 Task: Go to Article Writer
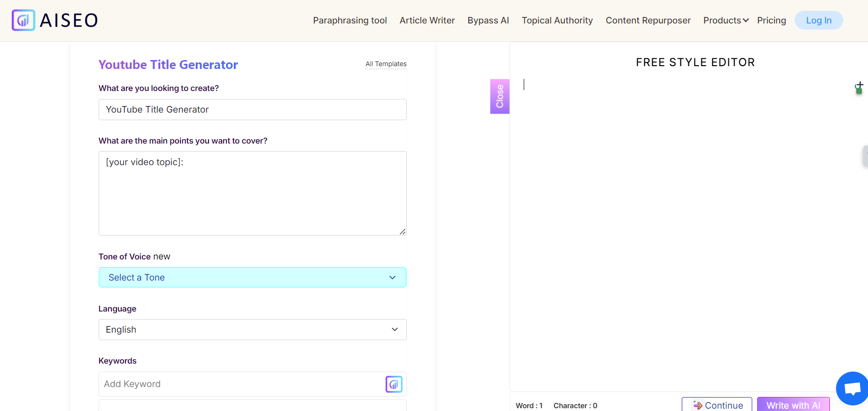coord(427,20)
